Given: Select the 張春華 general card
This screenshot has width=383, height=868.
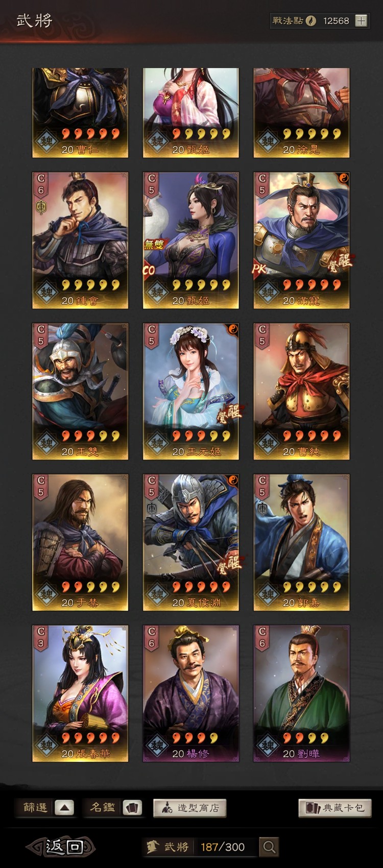Looking at the screenshot, I should [x=80, y=693].
